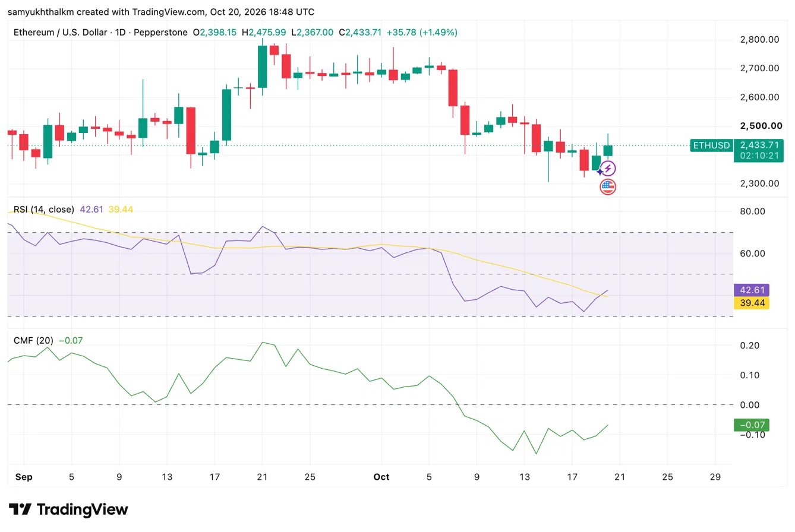This screenshot has height=532, width=795.
Task: Open the US flag economic event marker
Action: [608, 187]
